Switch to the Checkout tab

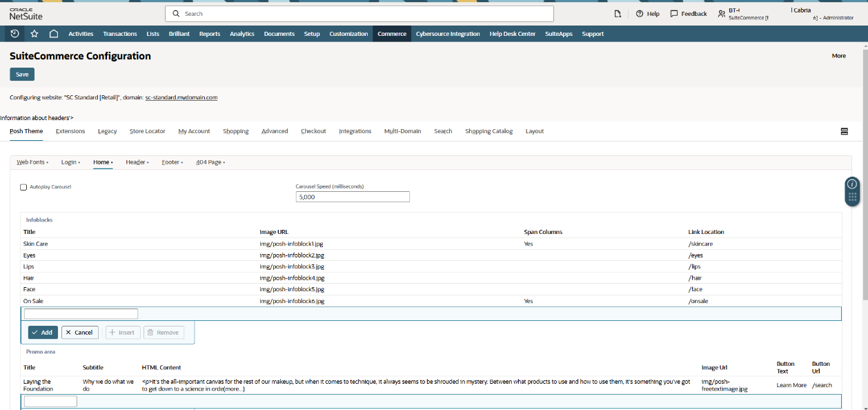[x=313, y=131]
